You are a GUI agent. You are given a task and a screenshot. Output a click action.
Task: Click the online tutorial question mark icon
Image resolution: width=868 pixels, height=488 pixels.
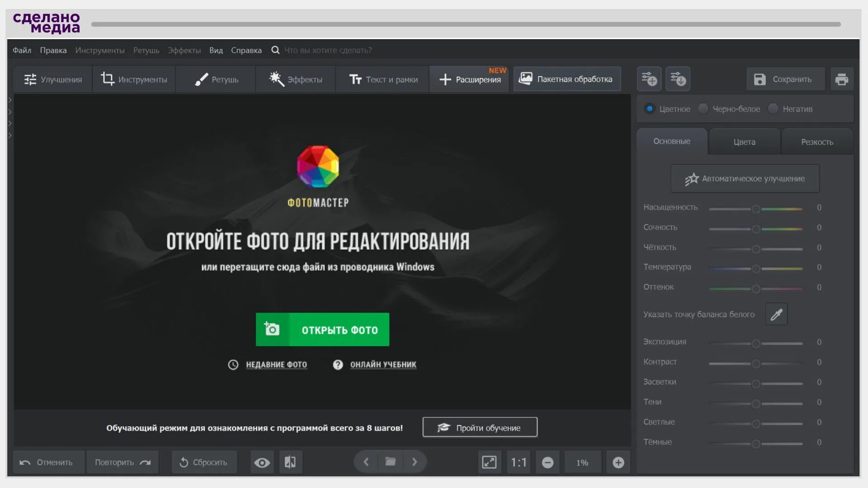(x=338, y=365)
